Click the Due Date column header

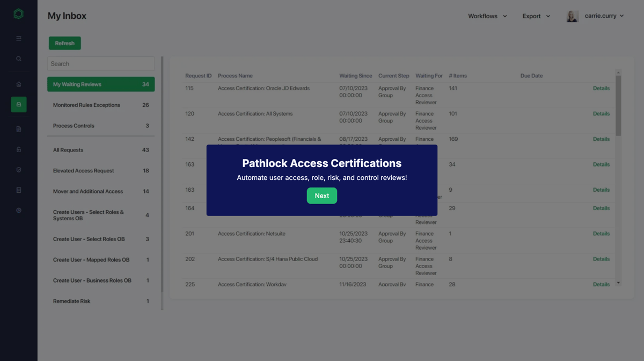pos(531,76)
